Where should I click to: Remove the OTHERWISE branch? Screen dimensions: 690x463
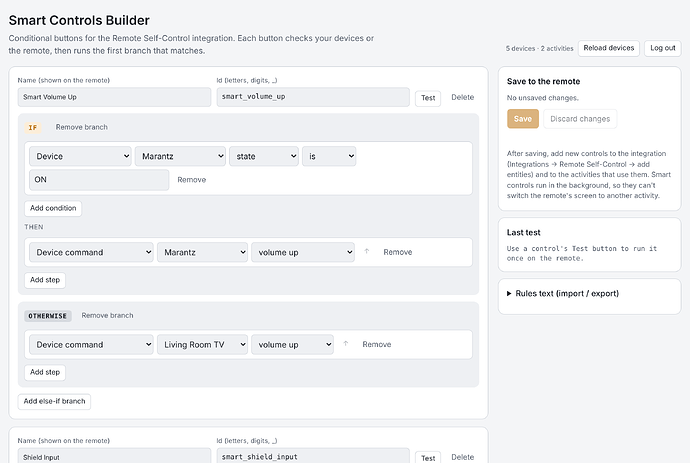coord(107,316)
